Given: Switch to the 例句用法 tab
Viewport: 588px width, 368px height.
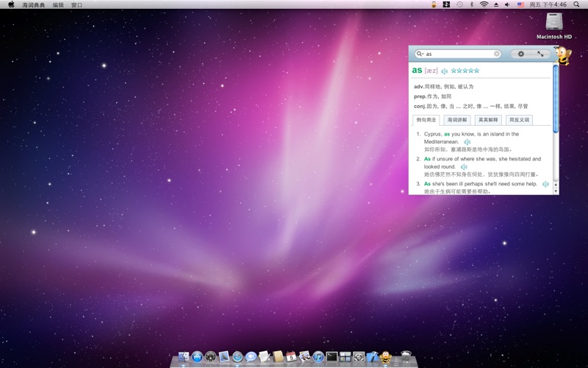Looking at the screenshot, I should pyautogui.click(x=426, y=120).
